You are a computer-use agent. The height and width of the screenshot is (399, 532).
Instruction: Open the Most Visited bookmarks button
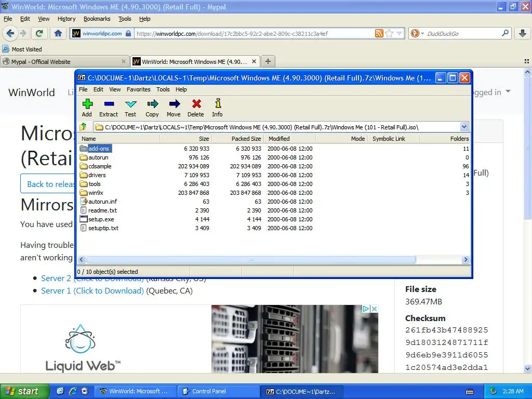[x=22, y=49]
